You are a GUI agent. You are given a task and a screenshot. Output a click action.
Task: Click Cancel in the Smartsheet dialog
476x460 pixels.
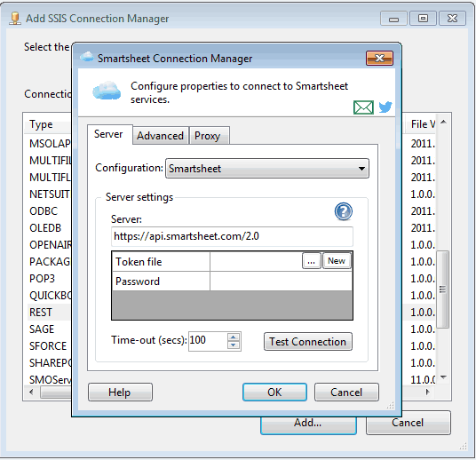coord(346,393)
